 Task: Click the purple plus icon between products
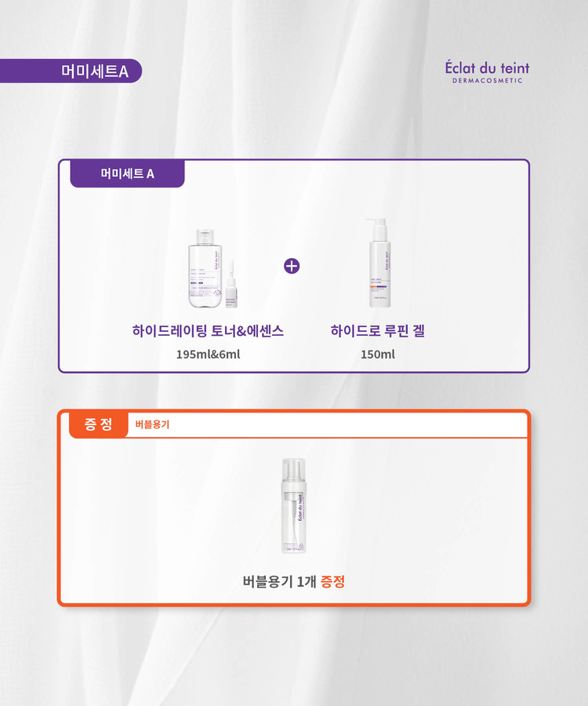[x=292, y=266]
